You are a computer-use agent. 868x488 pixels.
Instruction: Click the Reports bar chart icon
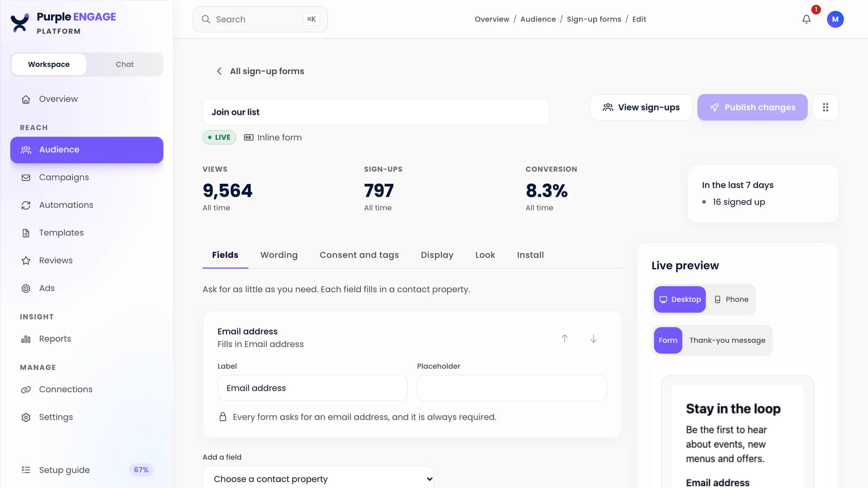point(26,339)
